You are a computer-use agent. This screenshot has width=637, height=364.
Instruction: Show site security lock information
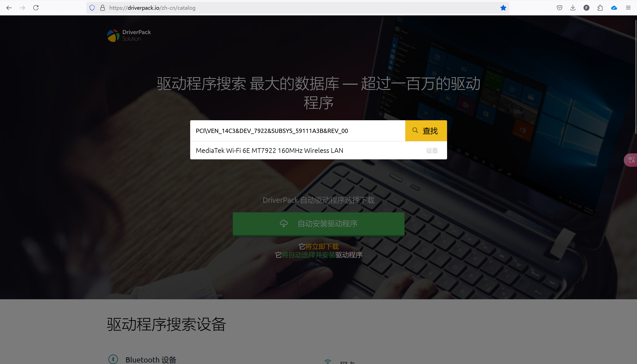103,8
